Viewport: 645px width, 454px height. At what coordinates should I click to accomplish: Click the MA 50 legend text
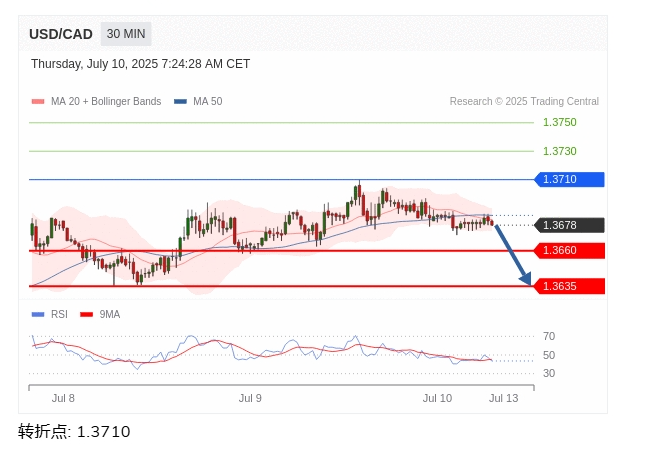[x=208, y=102]
